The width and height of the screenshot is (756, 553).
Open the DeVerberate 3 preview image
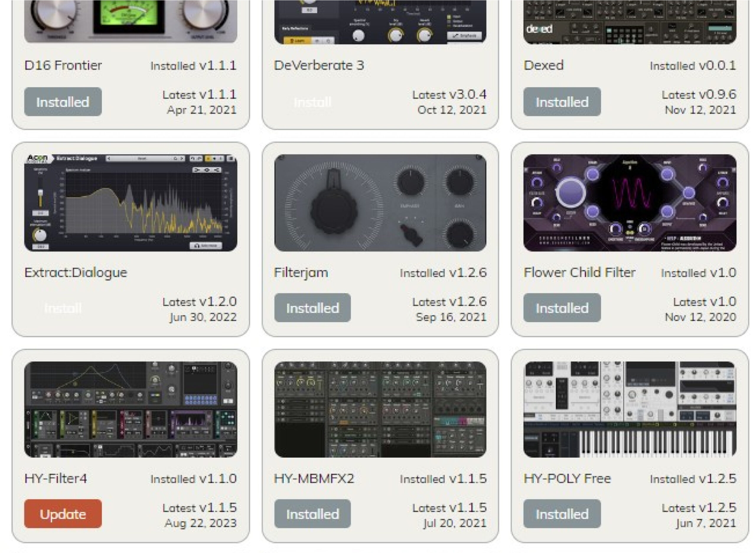pyautogui.click(x=380, y=22)
